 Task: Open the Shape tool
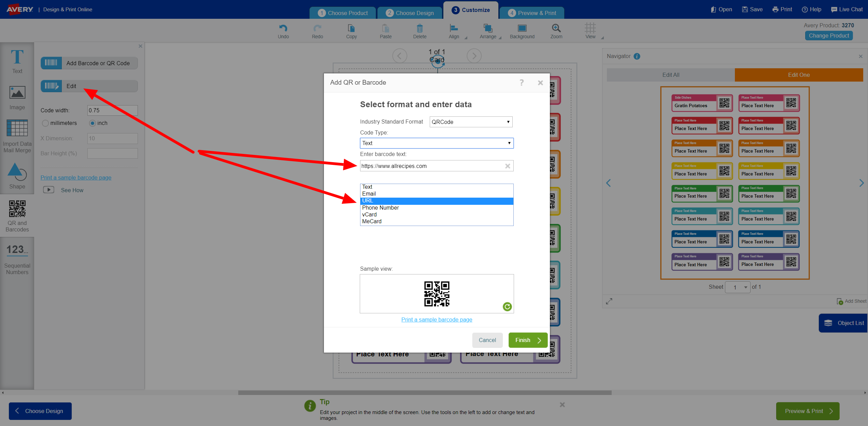click(17, 176)
